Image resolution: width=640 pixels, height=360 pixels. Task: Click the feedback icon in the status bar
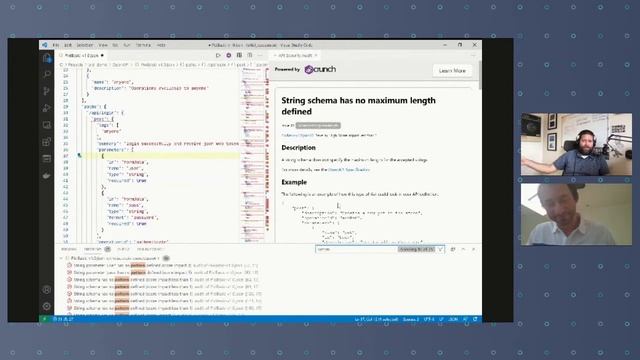(x=465, y=319)
